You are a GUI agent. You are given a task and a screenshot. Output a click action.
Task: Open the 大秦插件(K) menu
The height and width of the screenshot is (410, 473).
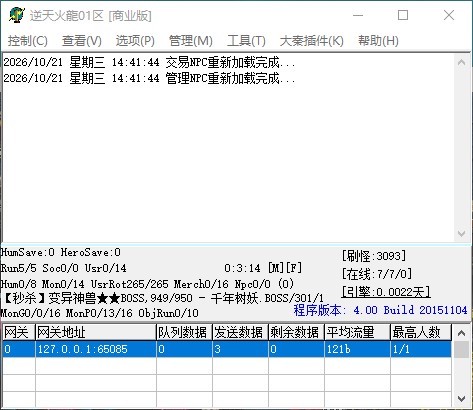coord(312,41)
